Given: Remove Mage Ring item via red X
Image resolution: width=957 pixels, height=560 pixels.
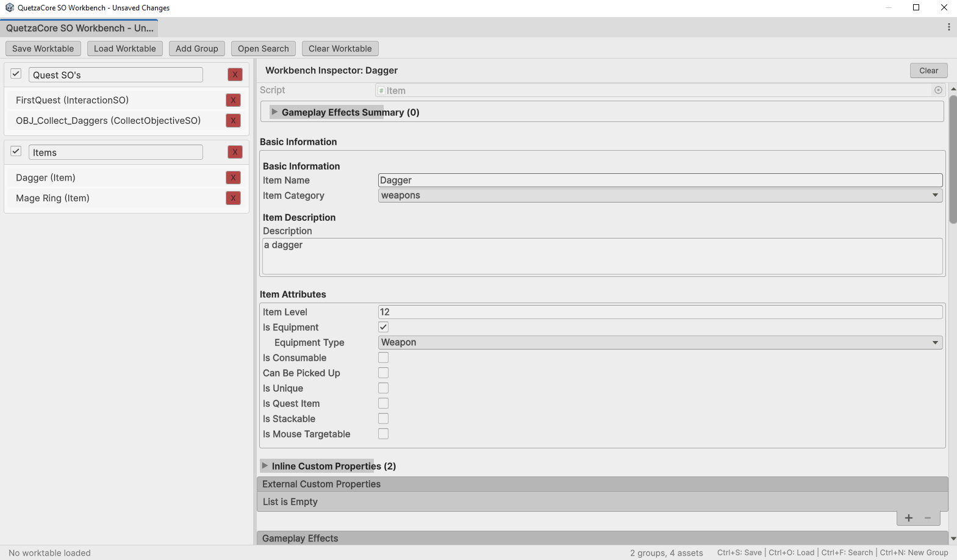Looking at the screenshot, I should coord(233,198).
